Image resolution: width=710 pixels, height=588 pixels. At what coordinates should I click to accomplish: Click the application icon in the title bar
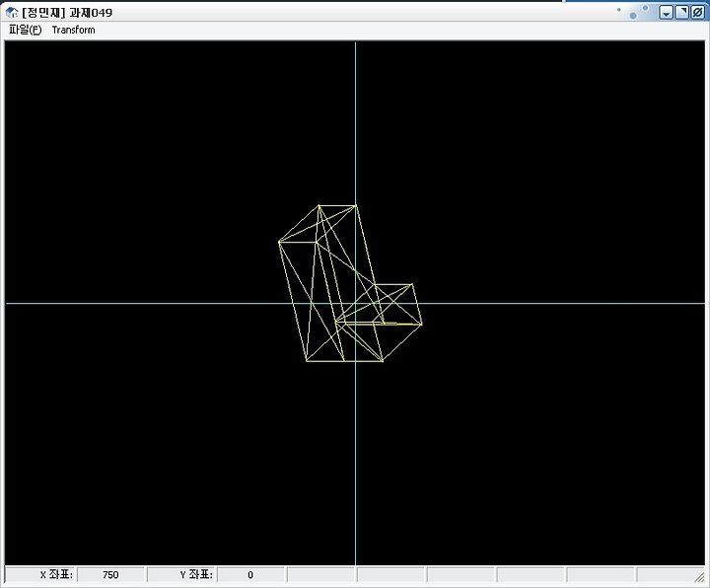point(12,12)
